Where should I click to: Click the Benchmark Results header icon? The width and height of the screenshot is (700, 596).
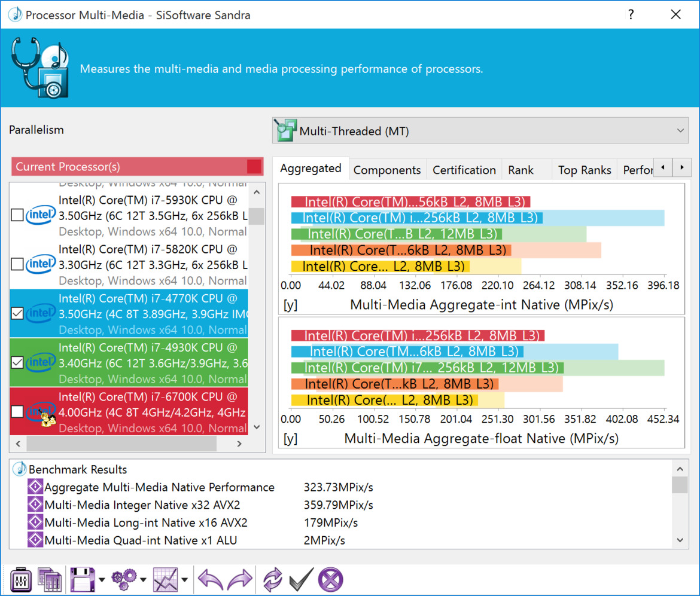tap(19, 469)
